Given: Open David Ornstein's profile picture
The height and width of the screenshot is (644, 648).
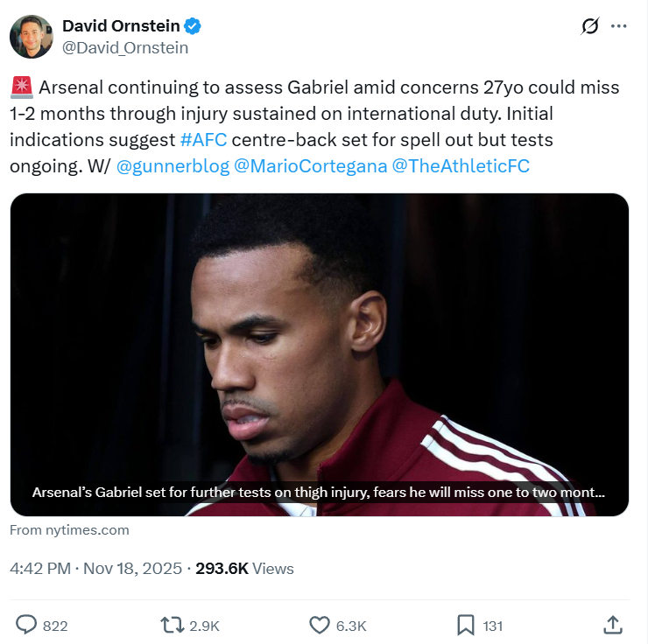Looking at the screenshot, I should 31,36.
